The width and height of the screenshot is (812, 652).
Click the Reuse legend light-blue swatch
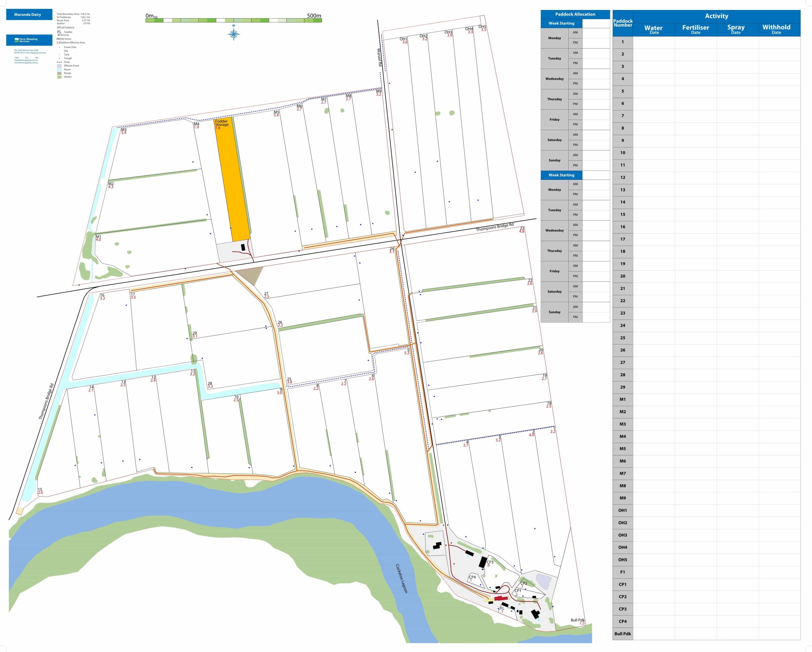tap(59, 70)
